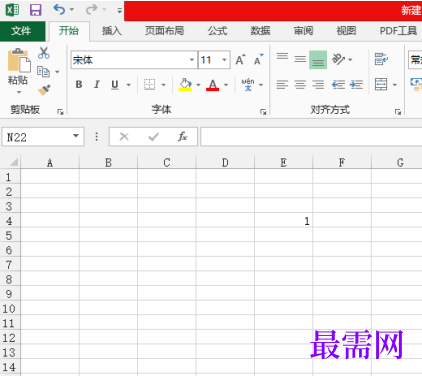Activate the Format Painter brush
Viewport: 422px width, 376px height.
point(44,90)
